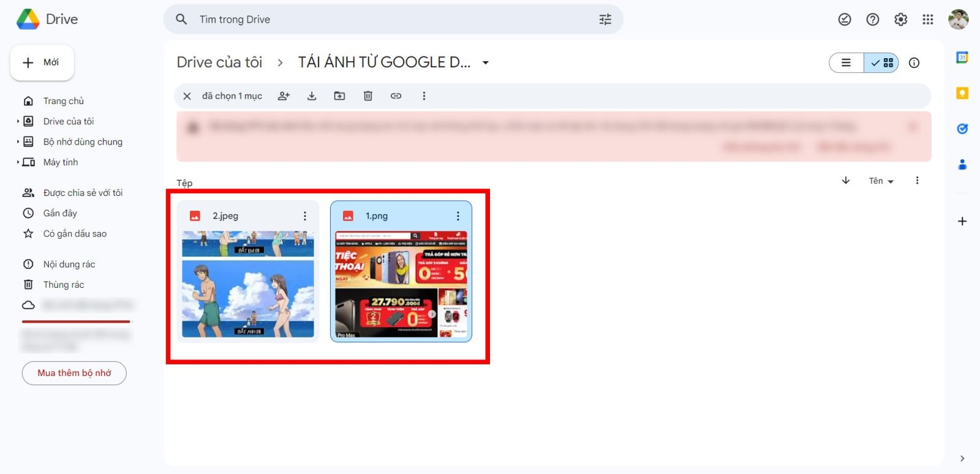The width and height of the screenshot is (980, 474).
Task: Click the search magnifier icon
Action: (x=181, y=20)
